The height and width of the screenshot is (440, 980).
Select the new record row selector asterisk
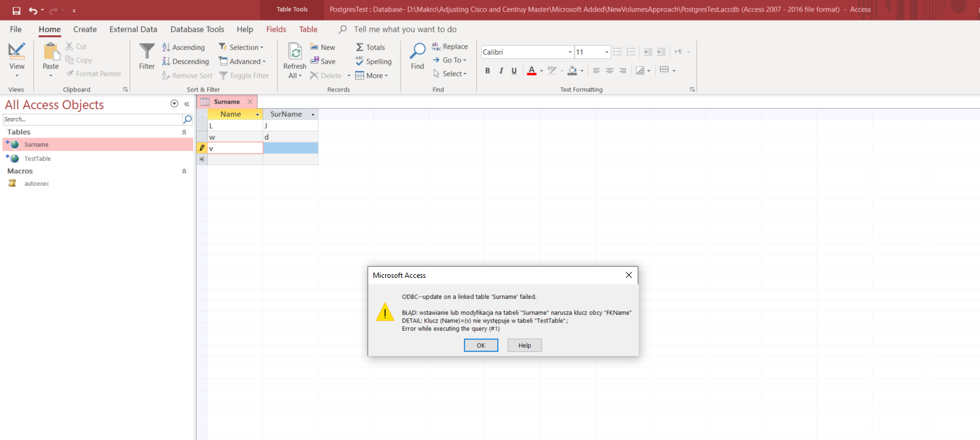202,159
